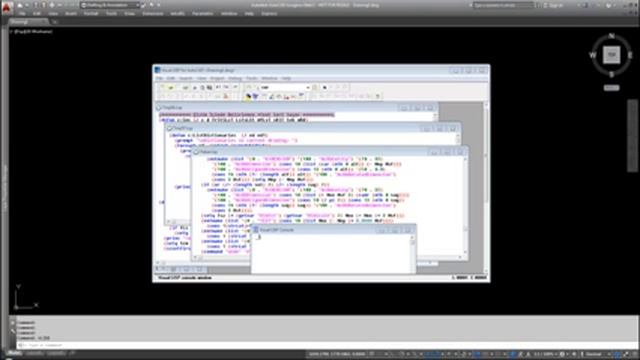Open Parametric menu in AutoCAD menu bar

pos(202,14)
